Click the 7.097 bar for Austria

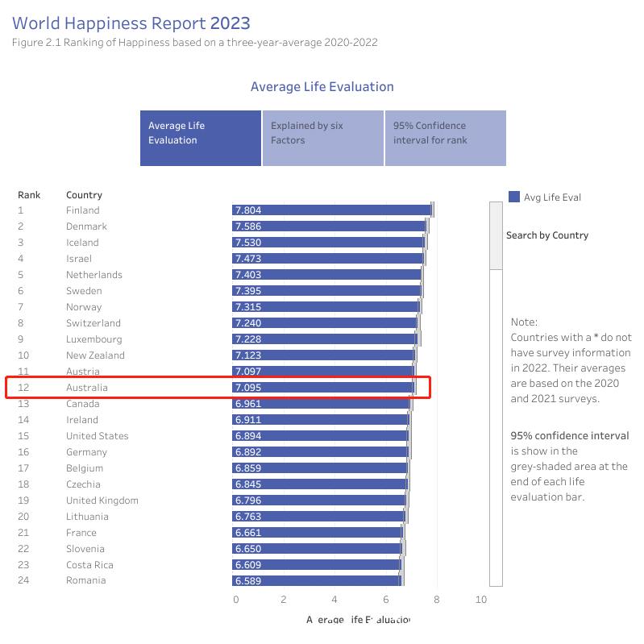point(323,372)
